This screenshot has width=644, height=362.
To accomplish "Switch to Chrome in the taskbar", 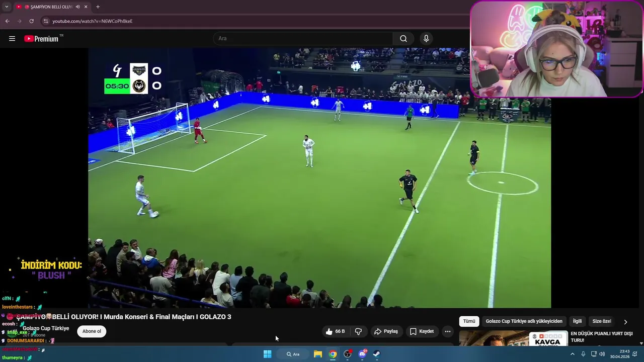I will coord(333,354).
